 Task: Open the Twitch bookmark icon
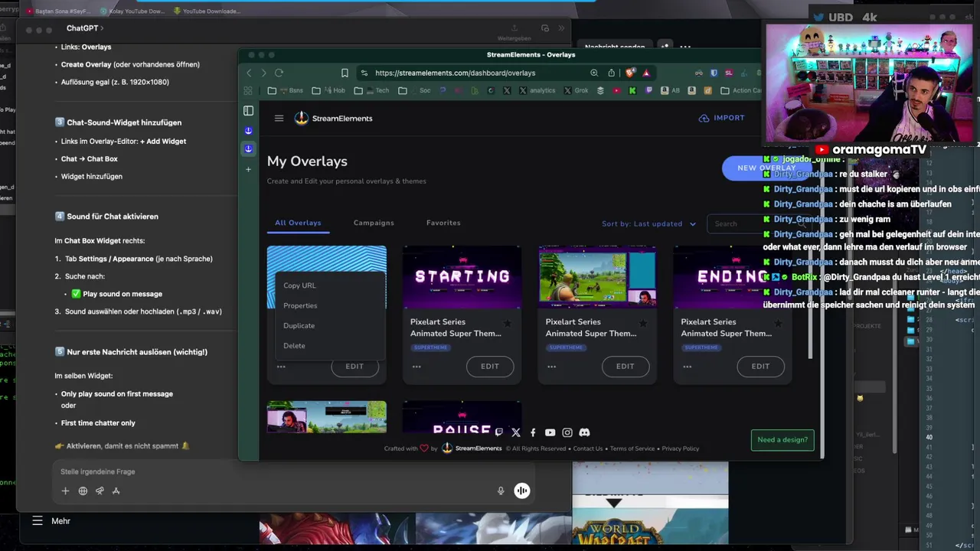[x=649, y=90]
